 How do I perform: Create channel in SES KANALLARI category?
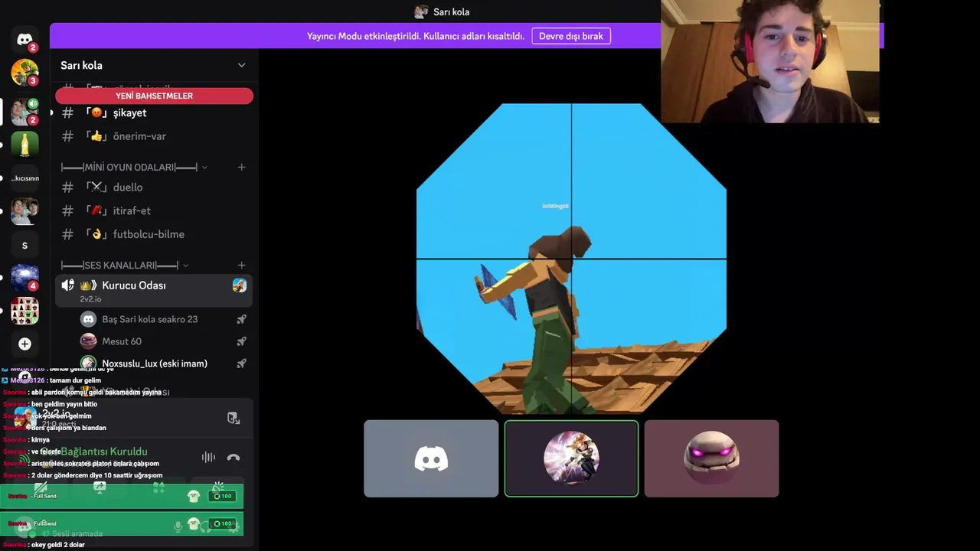click(x=241, y=265)
